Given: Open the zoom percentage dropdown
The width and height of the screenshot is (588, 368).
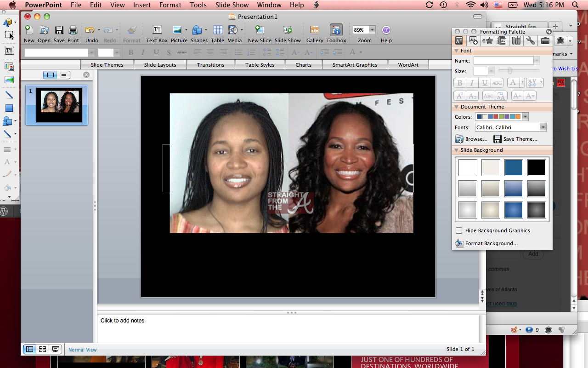Looking at the screenshot, I should (x=372, y=30).
